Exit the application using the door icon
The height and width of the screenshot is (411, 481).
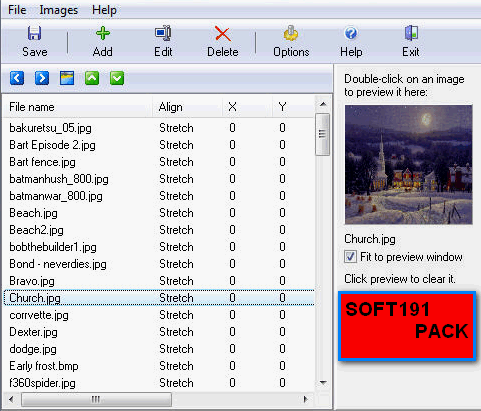coord(411,33)
